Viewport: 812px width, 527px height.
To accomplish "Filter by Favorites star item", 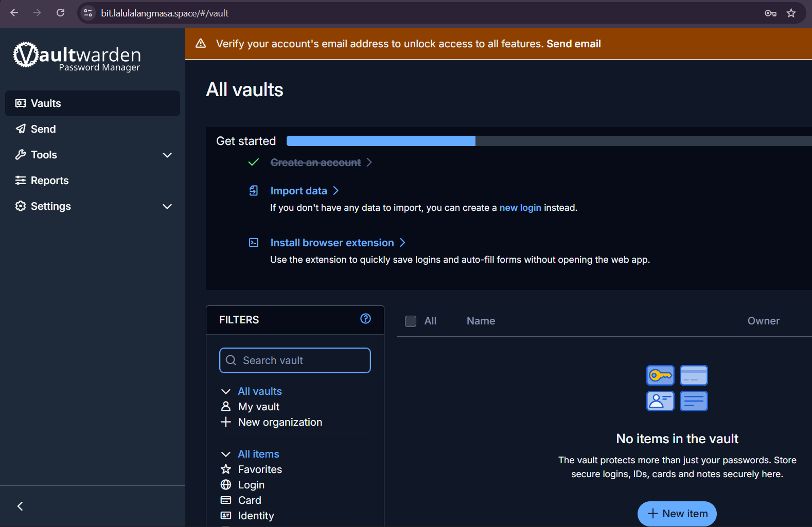I will [259, 469].
